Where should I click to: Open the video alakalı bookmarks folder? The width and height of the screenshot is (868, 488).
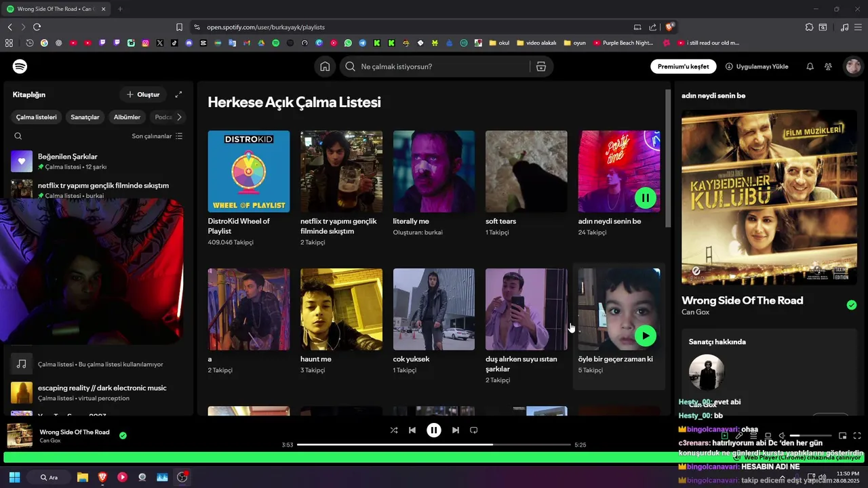536,43
